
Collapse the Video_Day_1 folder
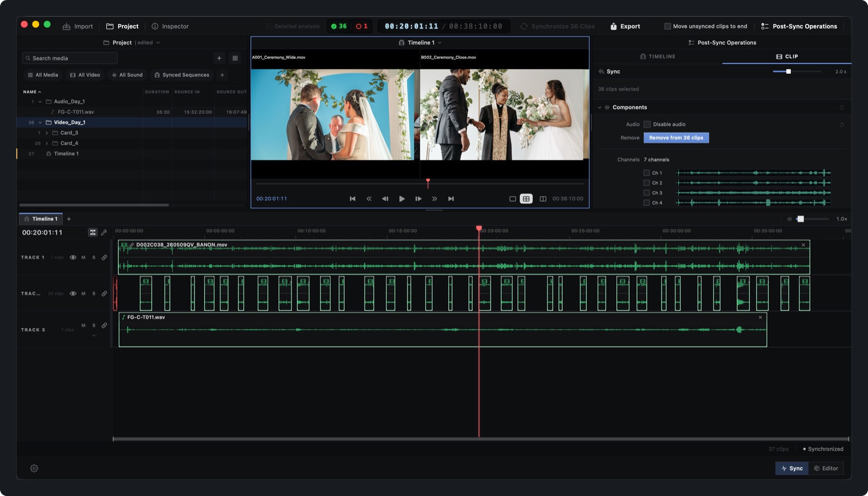point(40,122)
